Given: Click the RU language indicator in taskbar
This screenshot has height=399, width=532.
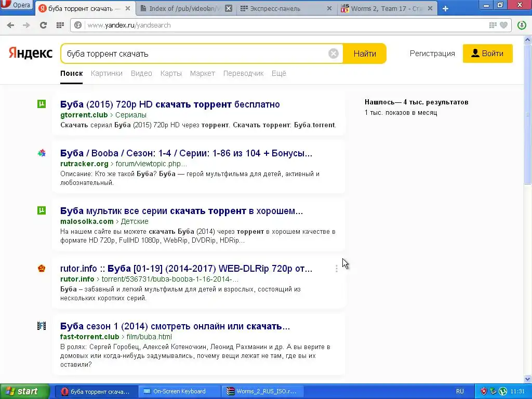Looking at the screenshot, I should [460, 391].
